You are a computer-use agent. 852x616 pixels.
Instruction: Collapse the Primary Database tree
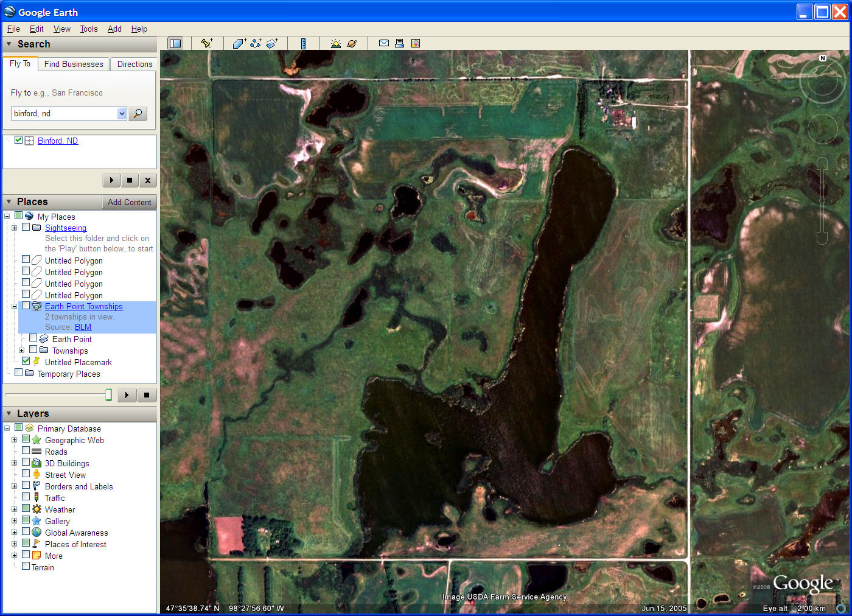pos(7,428)
